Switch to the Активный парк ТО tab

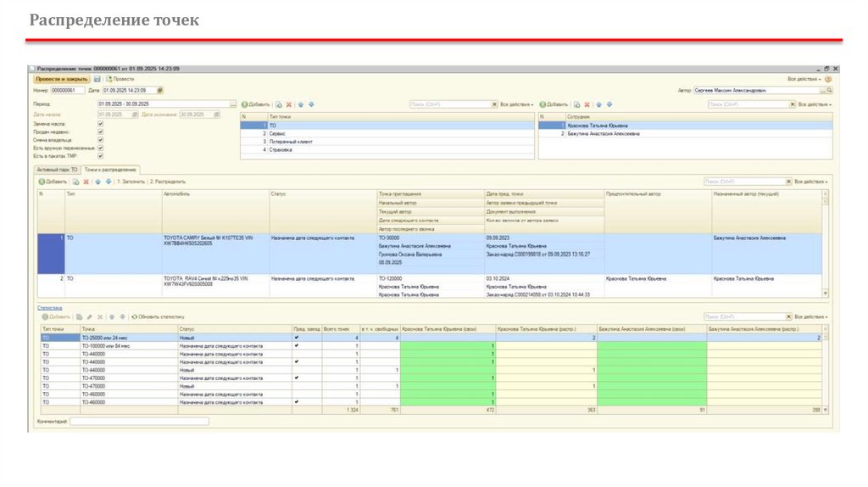tap(57, 170)
